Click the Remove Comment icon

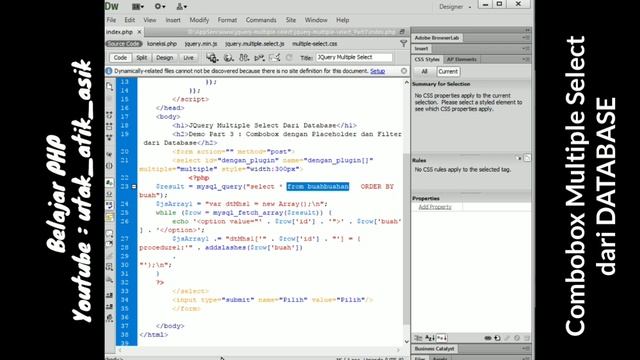tap(109, 244)
